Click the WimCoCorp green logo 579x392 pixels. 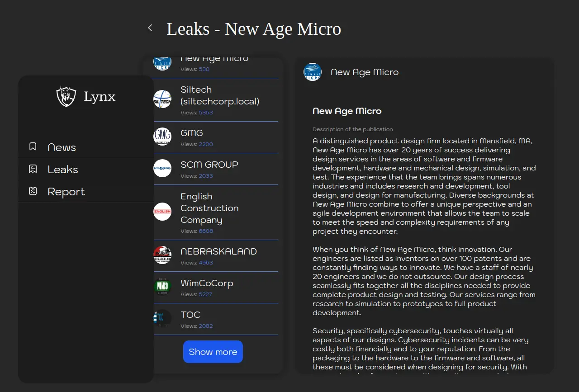[x=162, y=287]
